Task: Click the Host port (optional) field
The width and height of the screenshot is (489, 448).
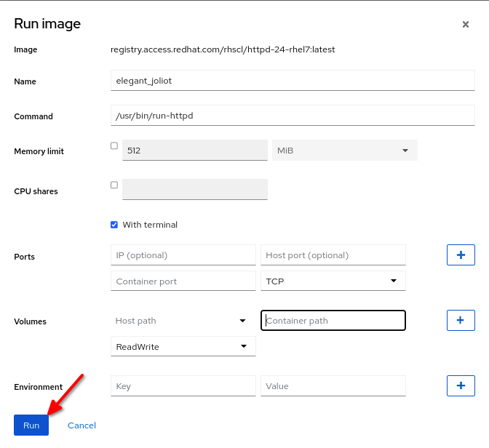Action: 333,255
